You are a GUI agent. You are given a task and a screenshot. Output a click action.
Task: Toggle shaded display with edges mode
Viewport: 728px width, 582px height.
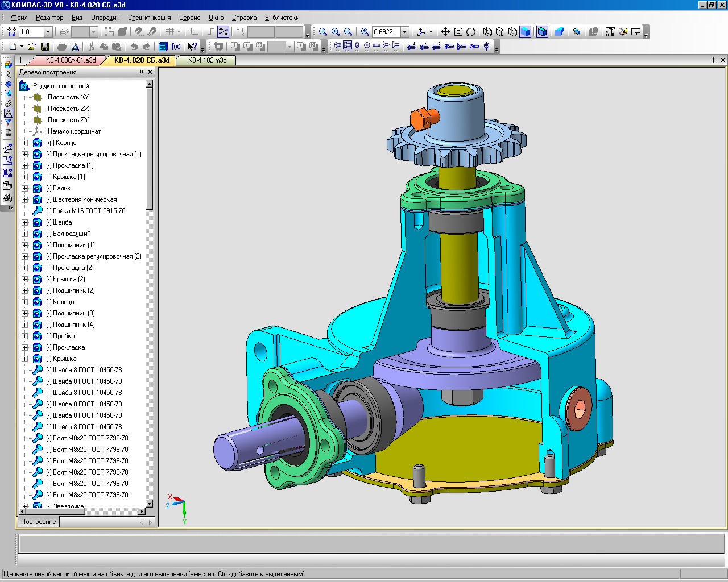[x=542, y=32]
